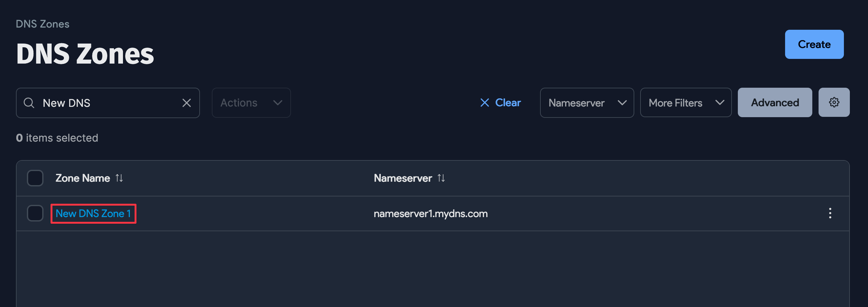This screenshot has height=307, width=868.
Task: Open the table settings gear icon
Action: point(834,102)
